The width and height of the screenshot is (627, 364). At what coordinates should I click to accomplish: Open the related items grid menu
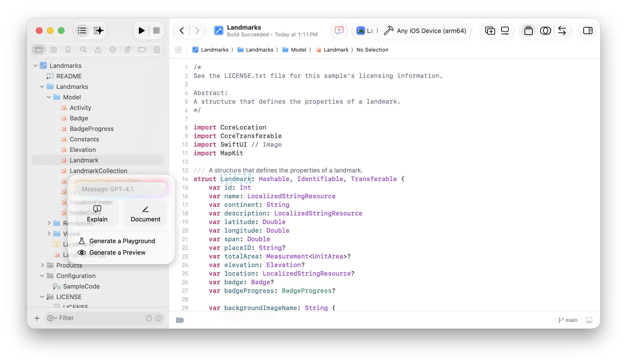tap(178, 50)
